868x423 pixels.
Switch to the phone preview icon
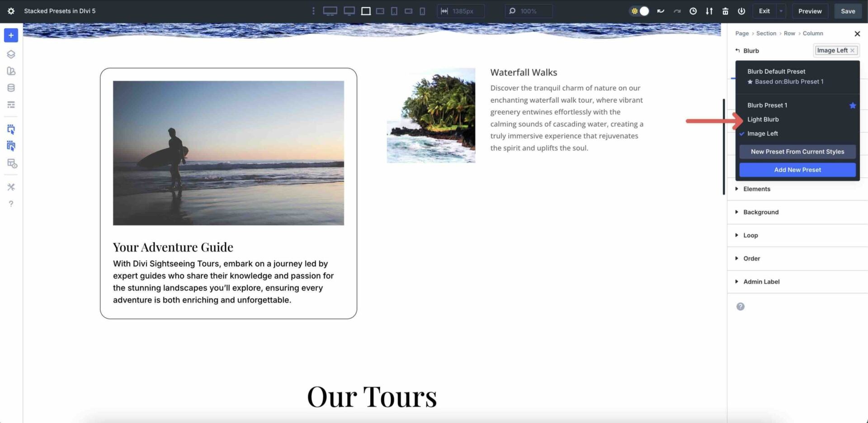[422, 11]
